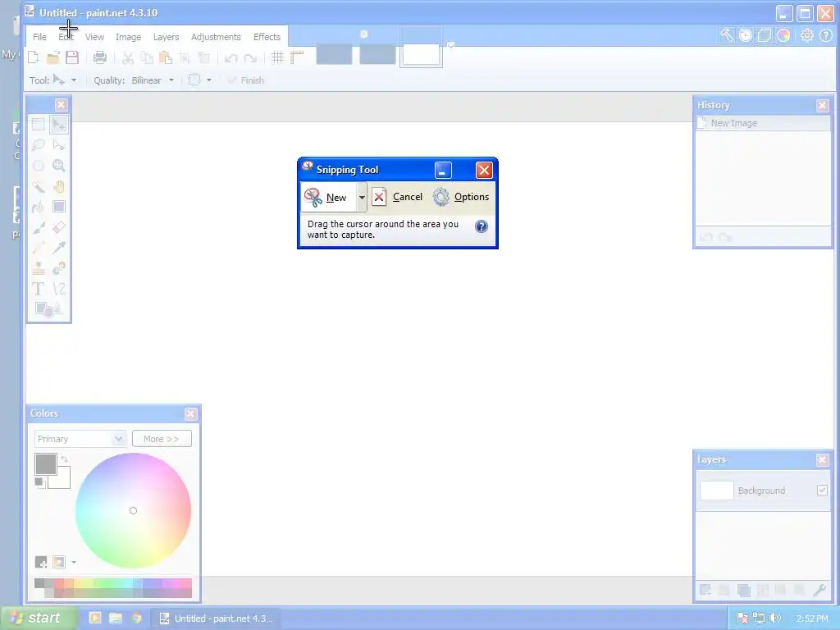840x630 pixels.
Task: Select the Zoom magnifier tool
Action: pos(59,166)
